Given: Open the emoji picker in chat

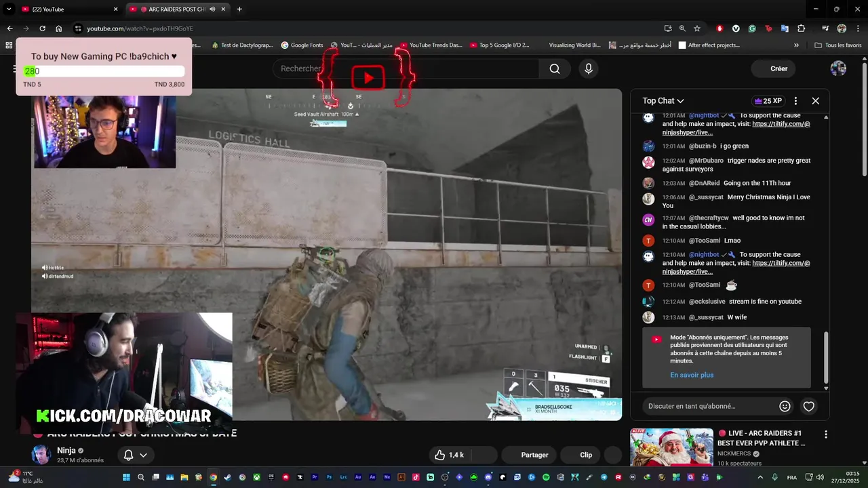Looking at the screenshot, I should pos(785,406).
